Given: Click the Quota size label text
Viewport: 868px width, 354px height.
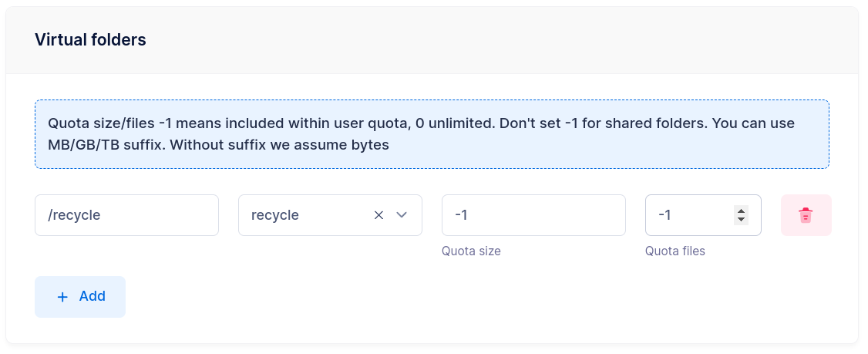Looking at the screenshot, I should [471, 251].
